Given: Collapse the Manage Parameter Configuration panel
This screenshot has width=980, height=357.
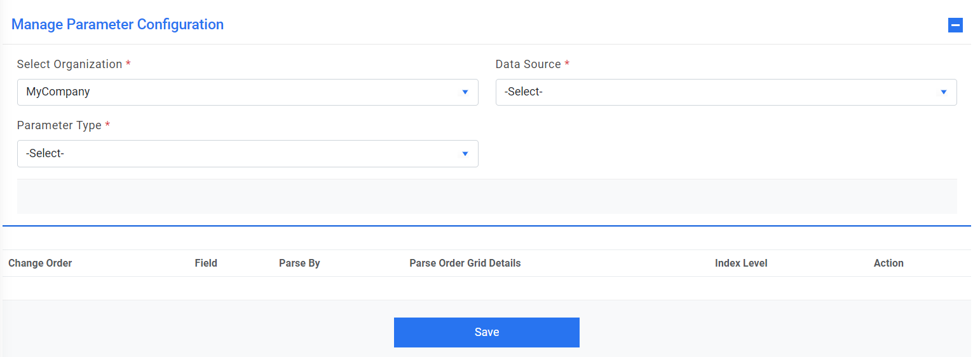Looking at the screenshot, I should 955,25.
